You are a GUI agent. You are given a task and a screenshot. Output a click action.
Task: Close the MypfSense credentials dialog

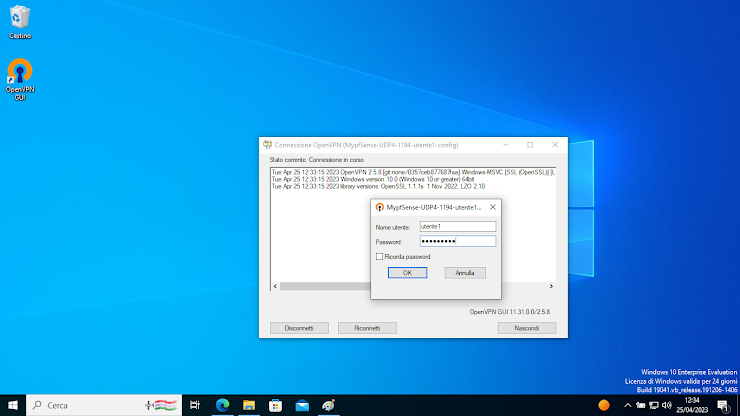click(x=493, y=207)
